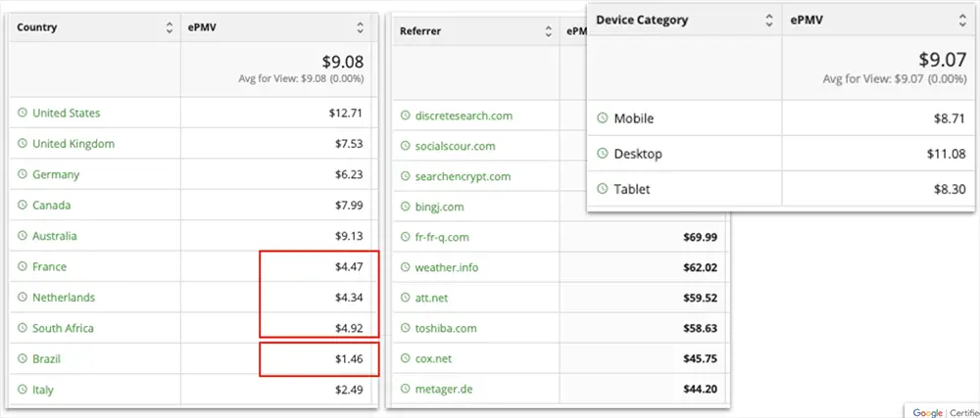Image resolution: width=980 pixels, height=418 pixels.
Task: Click the clock icon beside weather.info
Action: (x=405, y=267)
